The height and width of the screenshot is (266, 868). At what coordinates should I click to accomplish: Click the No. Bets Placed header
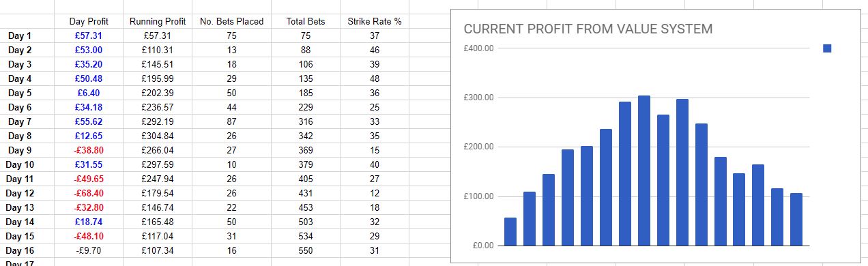[x=231, y=21]
